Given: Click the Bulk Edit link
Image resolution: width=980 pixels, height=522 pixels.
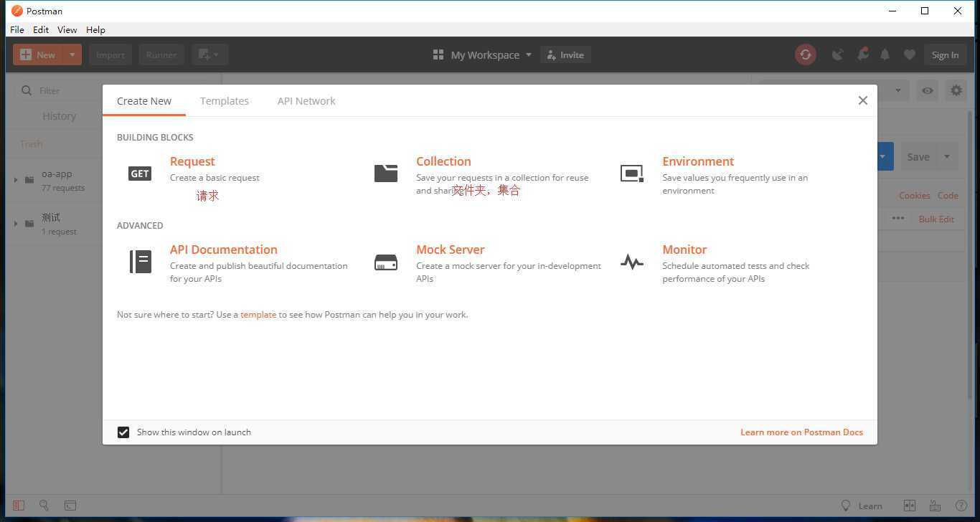Looking at the screenshot, I should pos(936,219).
